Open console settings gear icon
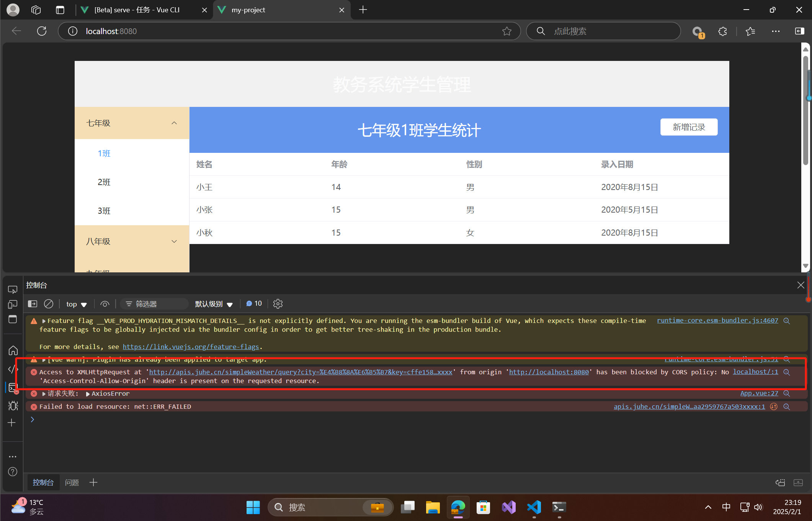 (278, 304)
